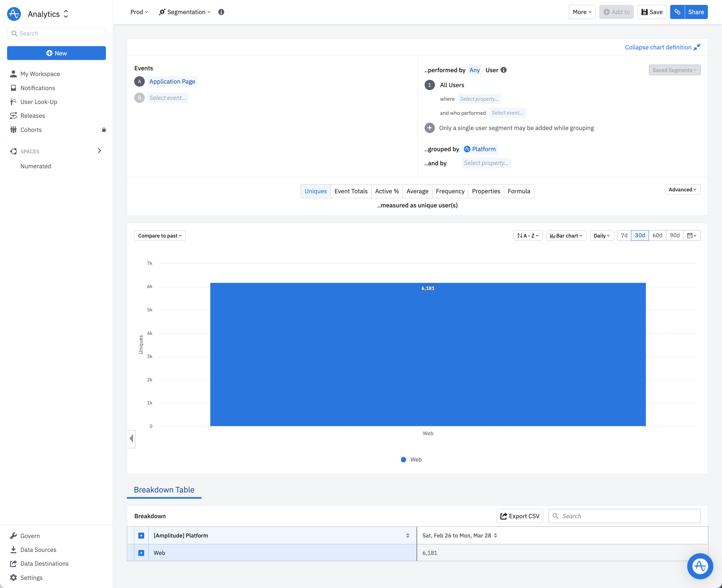Open the Compare to past dropdown
The image size is (722, 588).
point(160,235)
